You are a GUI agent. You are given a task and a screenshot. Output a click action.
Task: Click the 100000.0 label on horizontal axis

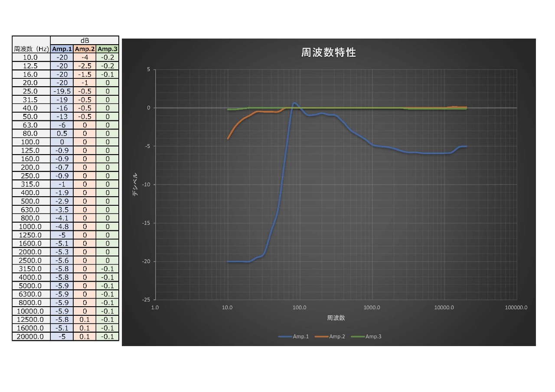[516, 308]
